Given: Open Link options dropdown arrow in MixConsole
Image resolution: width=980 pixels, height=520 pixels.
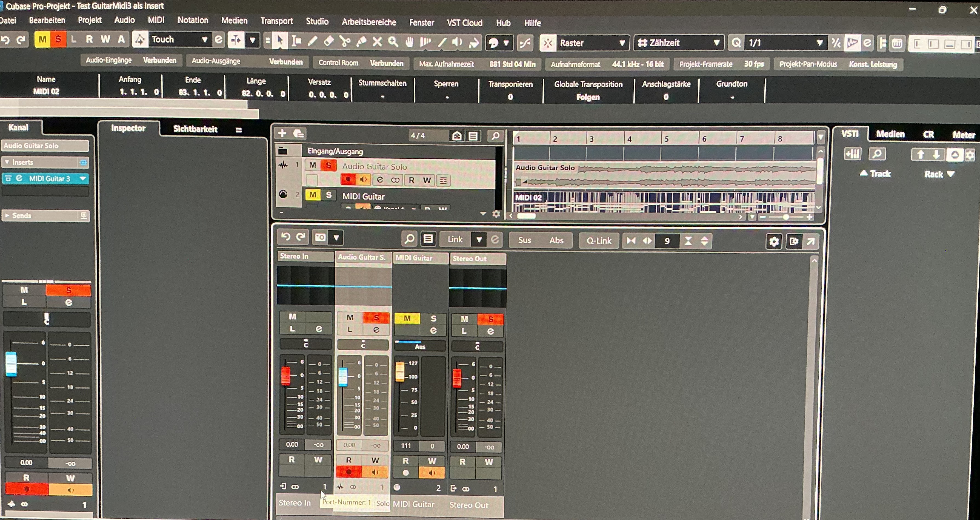Looking at the screenshot, I should point(479,240).
